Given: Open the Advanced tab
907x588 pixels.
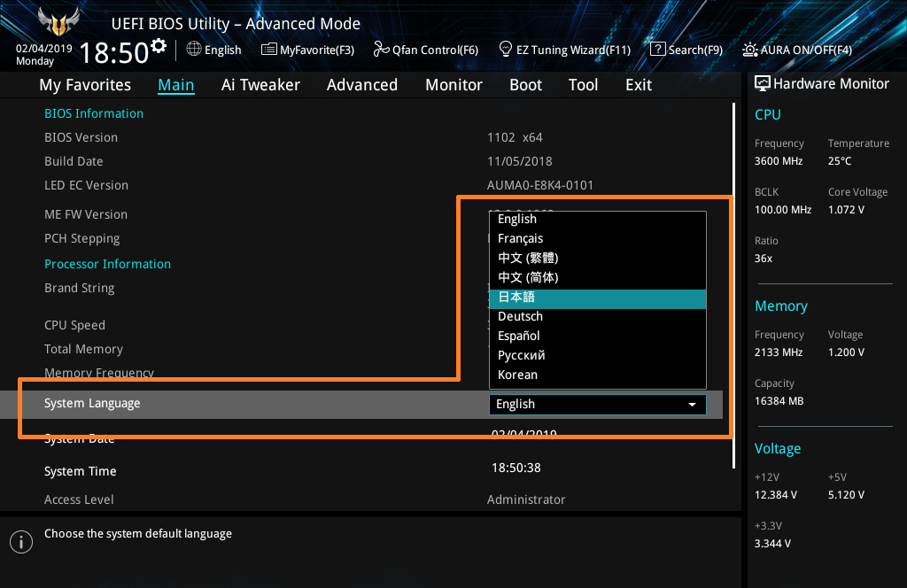Looking at the screenshot, I should coord(362,85).
